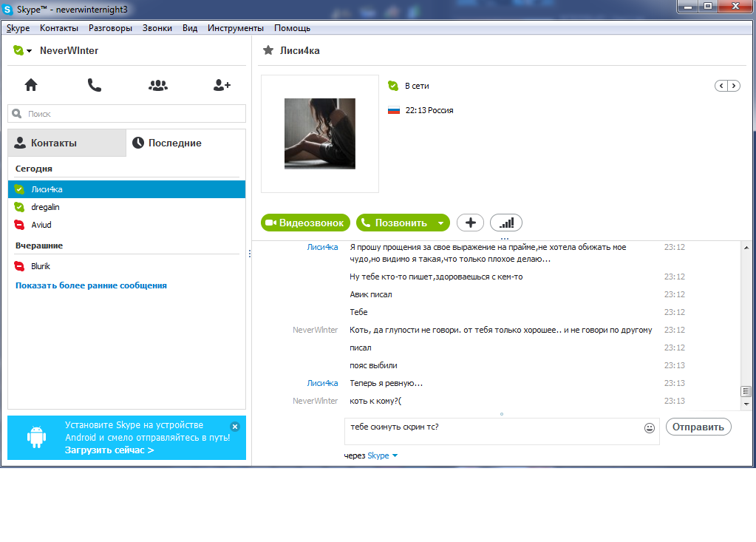Open the Вид menu
This screenshot has width=756, height=542.
coord(190,28)
